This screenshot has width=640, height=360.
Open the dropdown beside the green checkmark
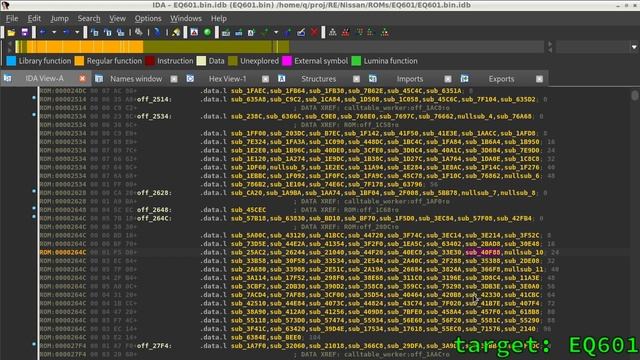(x=276, y=32)
